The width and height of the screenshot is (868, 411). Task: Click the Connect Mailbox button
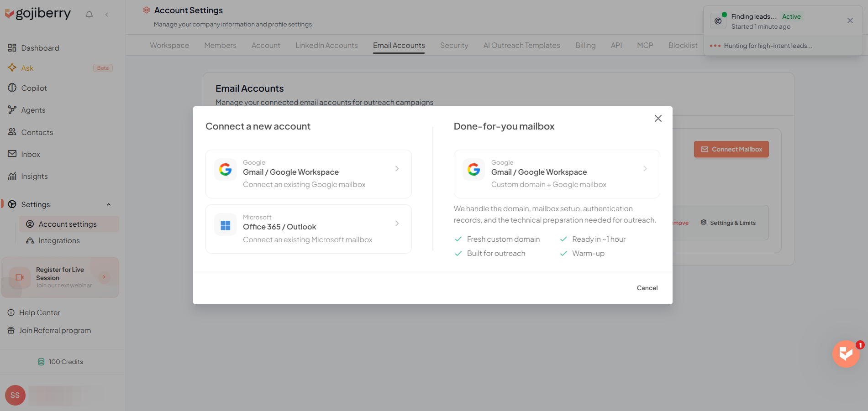click(731, 149)
